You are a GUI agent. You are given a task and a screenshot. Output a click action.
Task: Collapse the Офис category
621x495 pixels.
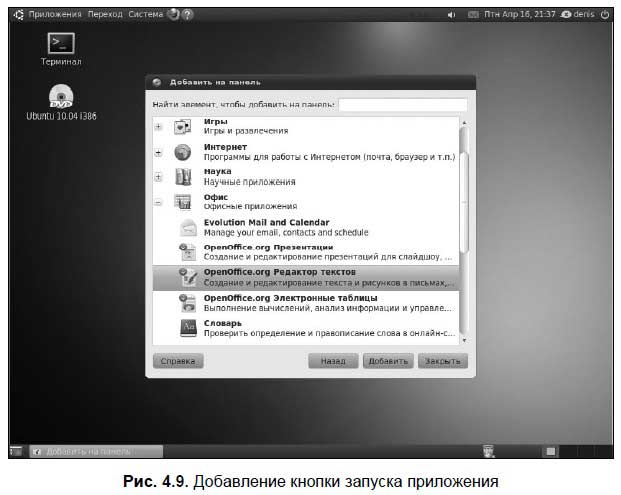[158, 202]
